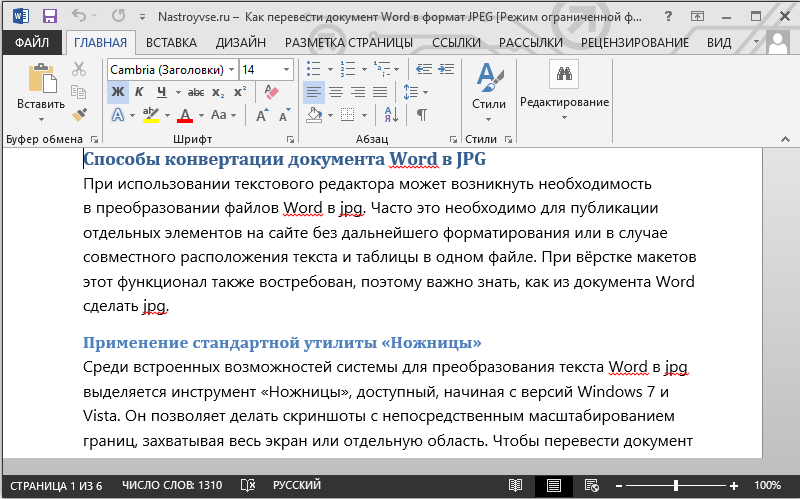The height and width of the screenshot is (499, 800).
Task: Apply the yellow text highlight color
Action: [x=151, y=115]
